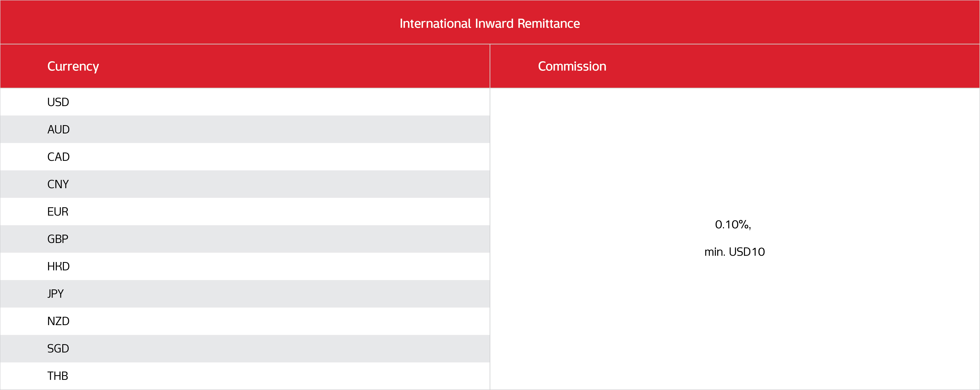The height and width of the screenshot is (390, 980).
Task: Click the USD currency row
Action: pyautogui.click(x=245, y=102)
